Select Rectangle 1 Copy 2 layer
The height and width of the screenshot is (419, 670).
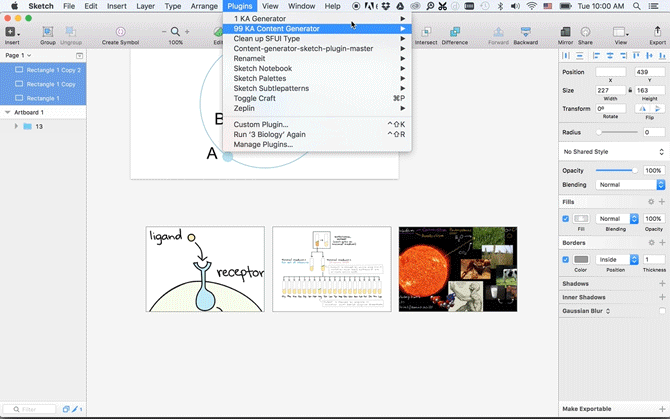tap(43, 70)
